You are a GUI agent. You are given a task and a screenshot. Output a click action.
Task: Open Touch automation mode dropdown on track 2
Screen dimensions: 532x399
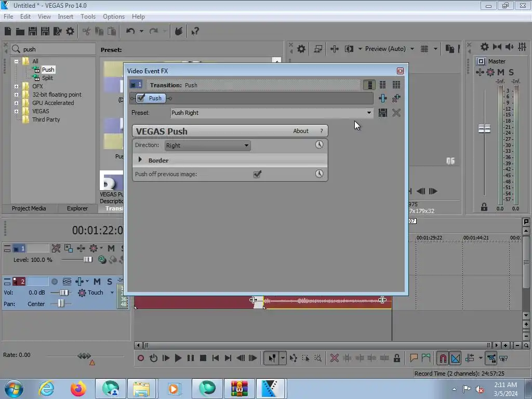point(112,292)
